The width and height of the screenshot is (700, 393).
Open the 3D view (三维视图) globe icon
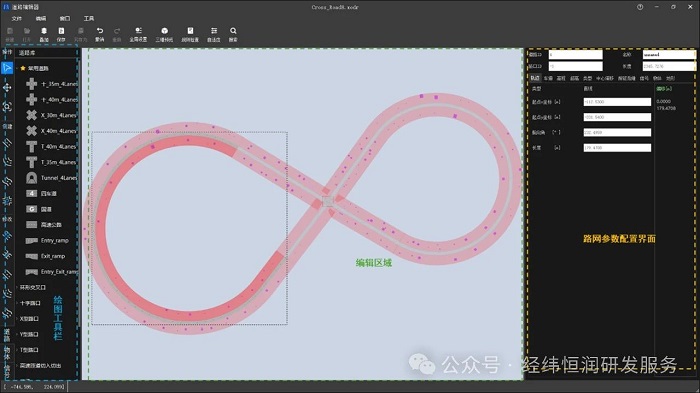coord(164,34)
